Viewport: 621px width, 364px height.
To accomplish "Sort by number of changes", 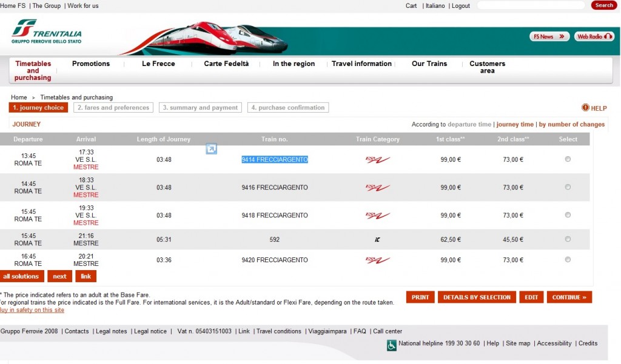I will point(571,124).
